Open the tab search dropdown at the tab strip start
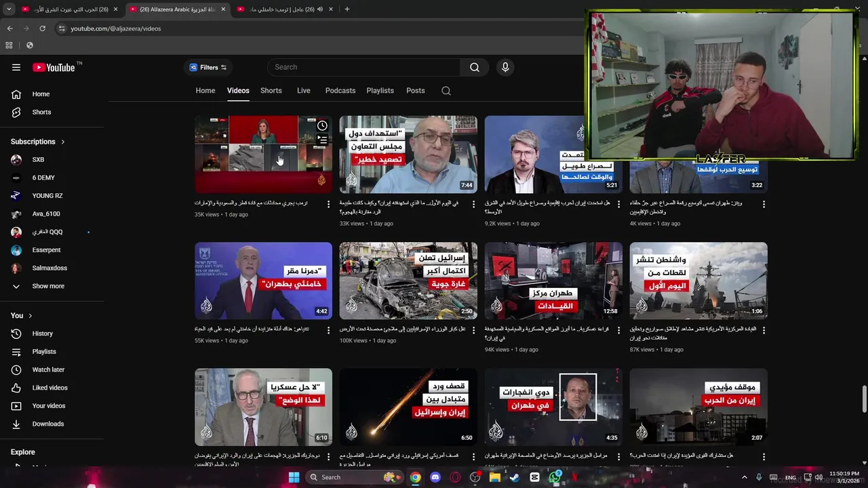The height and width of the screenshot is (488, 868). [x=9, y=9]
